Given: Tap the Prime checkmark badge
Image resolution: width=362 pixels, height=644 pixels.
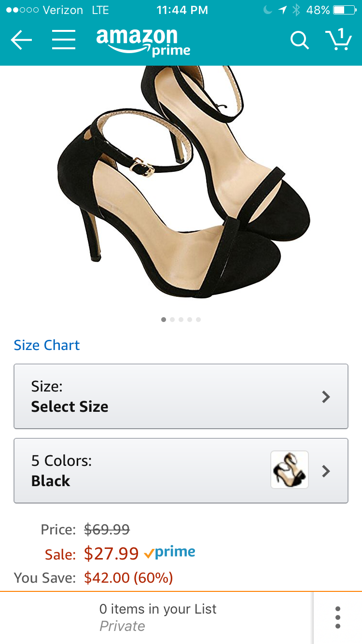Looking at the screenshot, I should [x=170, y=553].
